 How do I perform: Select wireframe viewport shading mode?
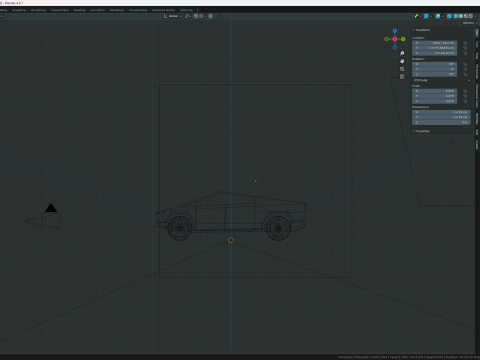(456, 16)
